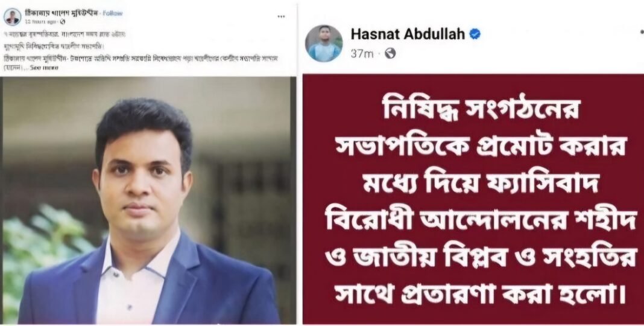Screen dimensions: 644x326
Task: Open the partially visible options dots on Hasnat's post
Action: coord(642,31)
